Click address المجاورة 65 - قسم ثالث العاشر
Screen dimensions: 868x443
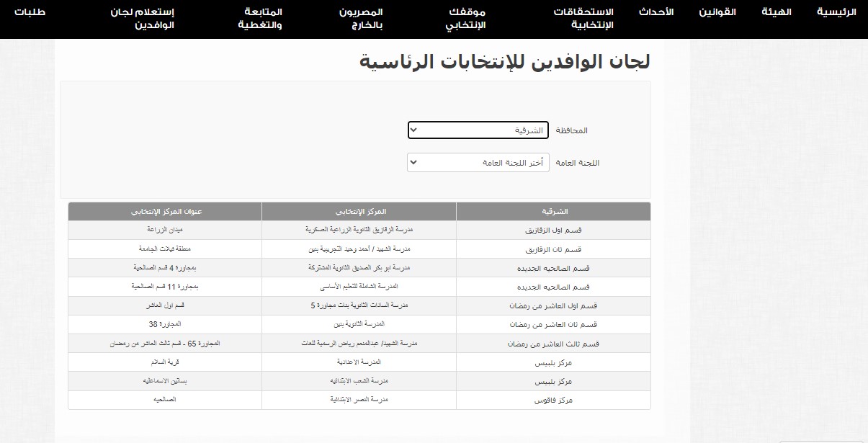coord(165,343)
